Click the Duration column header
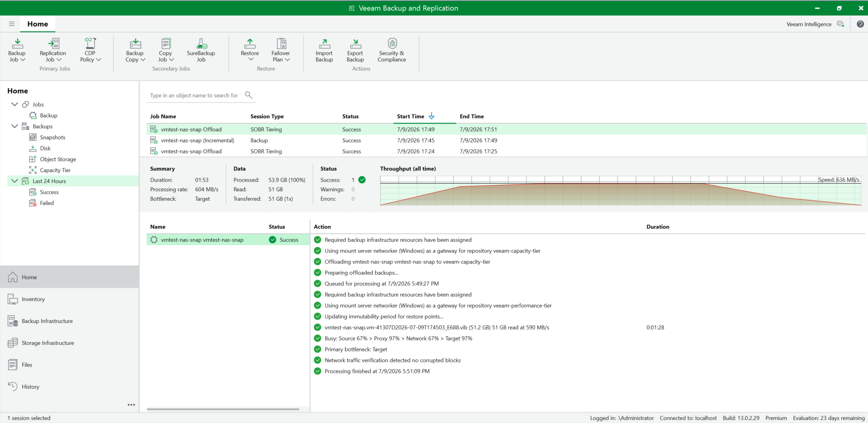 point(658,227)
